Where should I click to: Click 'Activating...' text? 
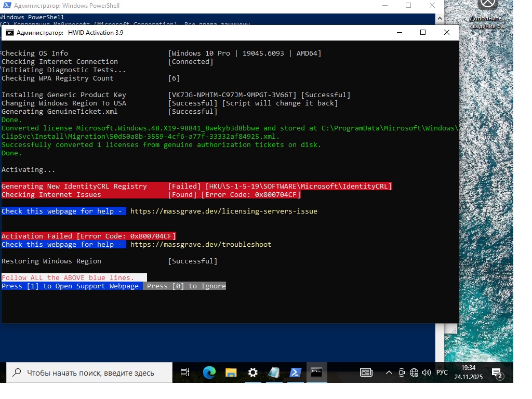[x=28, y=170]
